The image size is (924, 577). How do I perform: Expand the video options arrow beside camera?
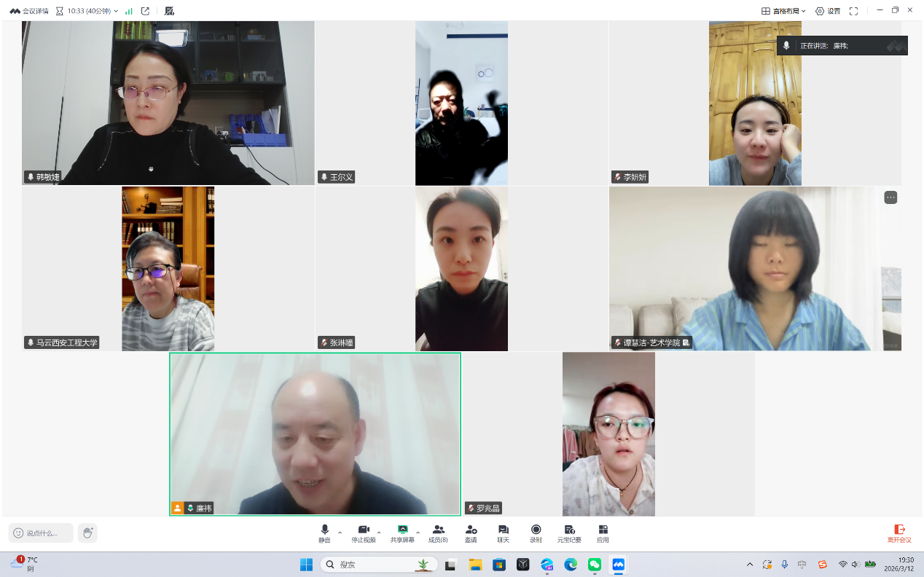[379, 533]
